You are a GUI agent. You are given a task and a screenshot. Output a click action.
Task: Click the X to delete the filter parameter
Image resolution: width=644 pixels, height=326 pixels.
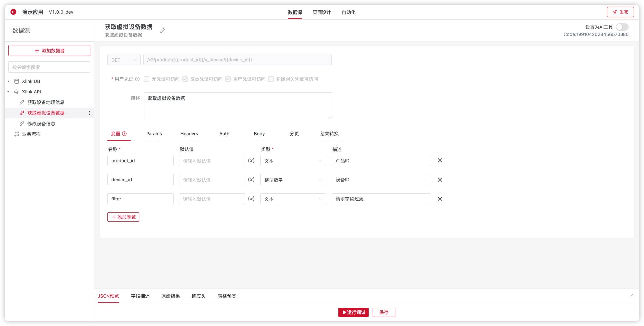tap(440, 199)
